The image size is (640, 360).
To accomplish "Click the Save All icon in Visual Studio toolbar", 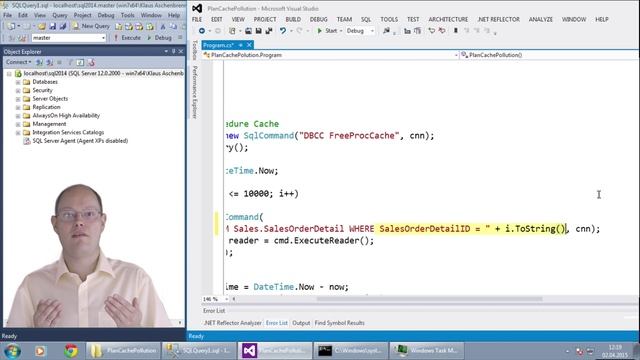I will pos(269,31).
